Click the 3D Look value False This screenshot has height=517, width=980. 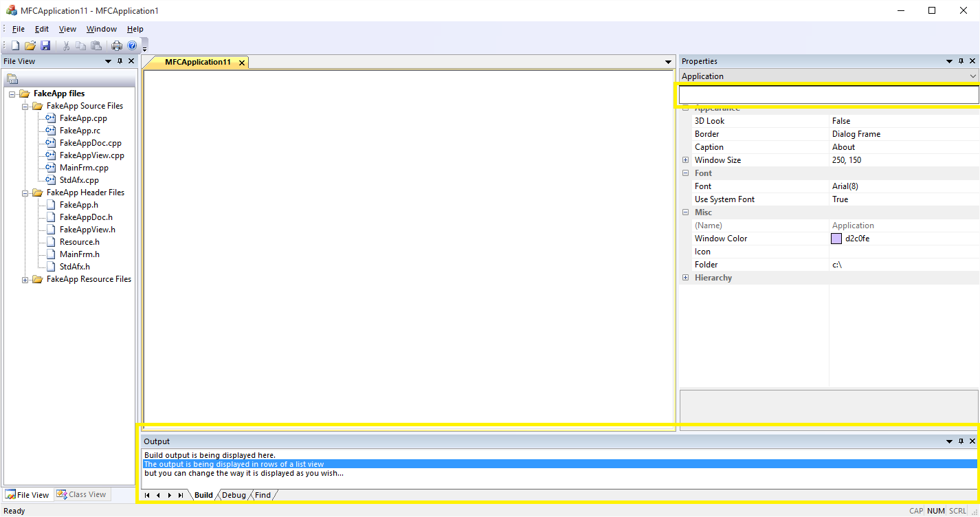pos(841,121)
